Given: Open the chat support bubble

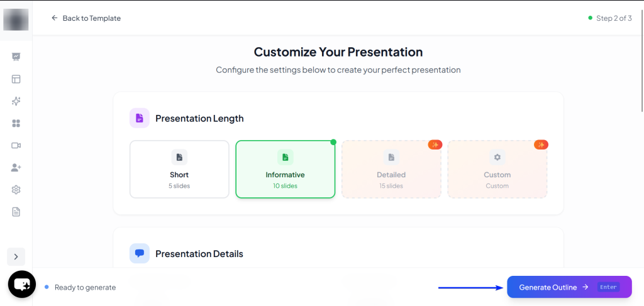Looking at the screenshot, I should point(21,285).
